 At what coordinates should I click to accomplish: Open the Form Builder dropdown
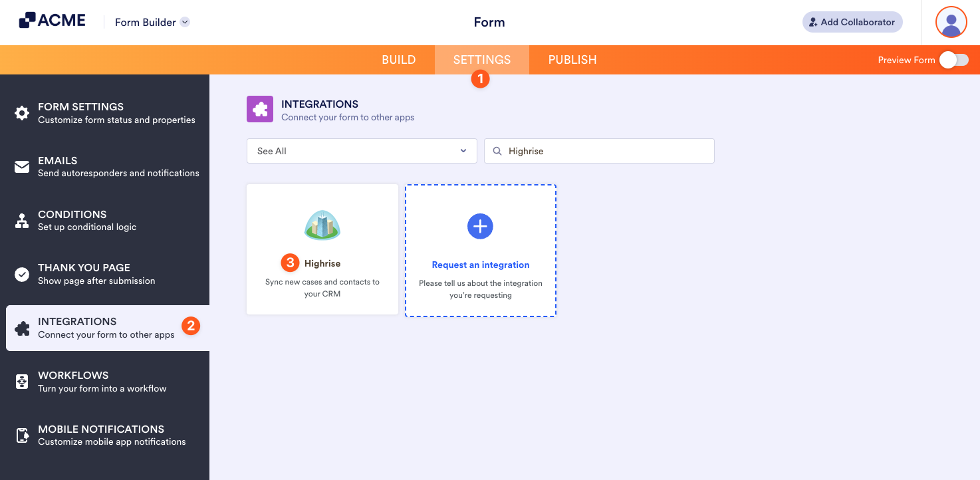152,22
